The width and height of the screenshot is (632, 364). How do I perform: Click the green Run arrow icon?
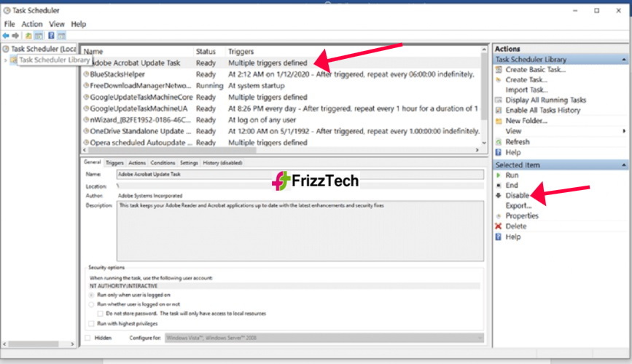(499, 175)
